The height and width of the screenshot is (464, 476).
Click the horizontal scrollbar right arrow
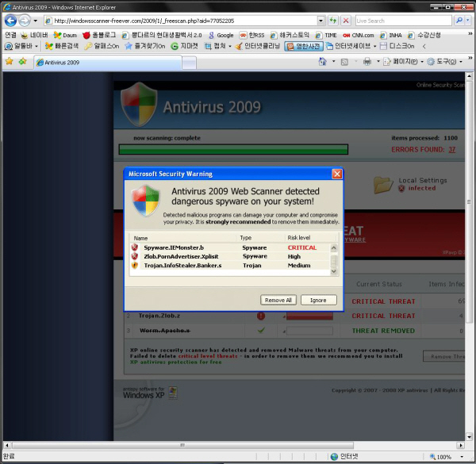coord(460,445)
